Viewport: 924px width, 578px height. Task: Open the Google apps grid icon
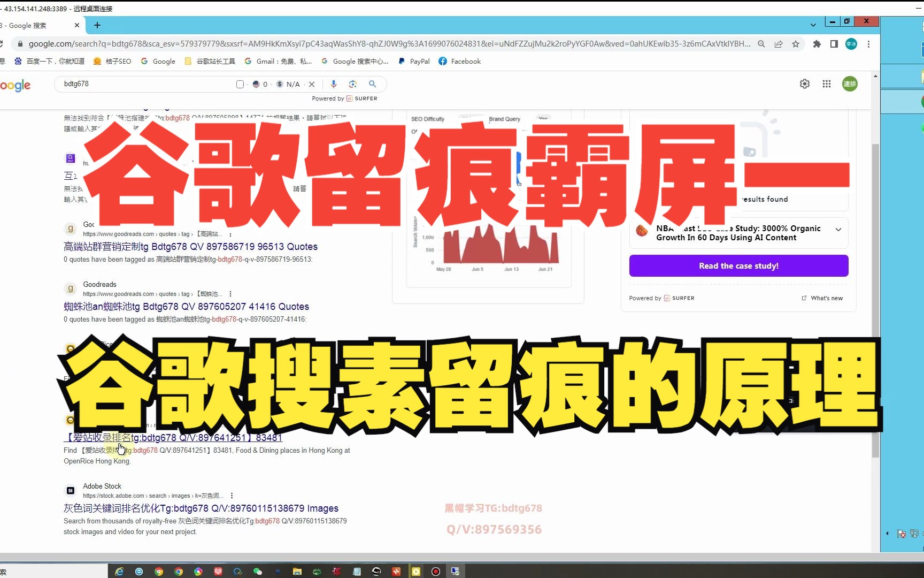[x=827, y=83]
